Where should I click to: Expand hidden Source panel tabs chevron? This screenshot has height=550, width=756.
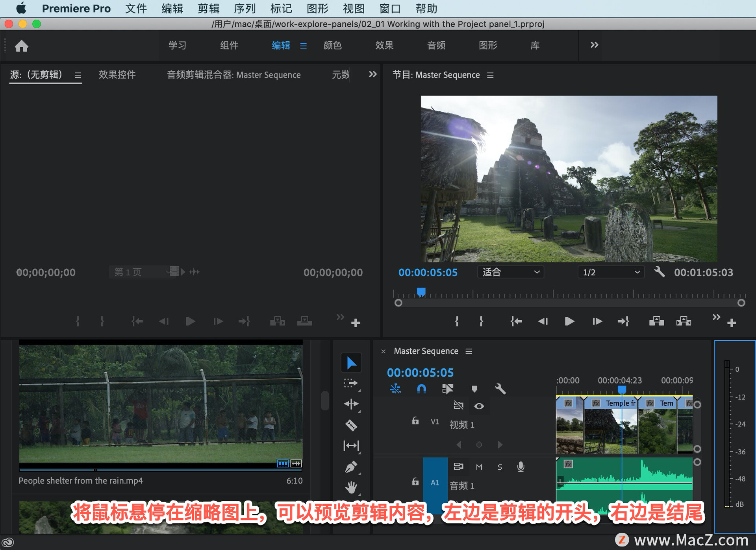click(x=372, y=74)
